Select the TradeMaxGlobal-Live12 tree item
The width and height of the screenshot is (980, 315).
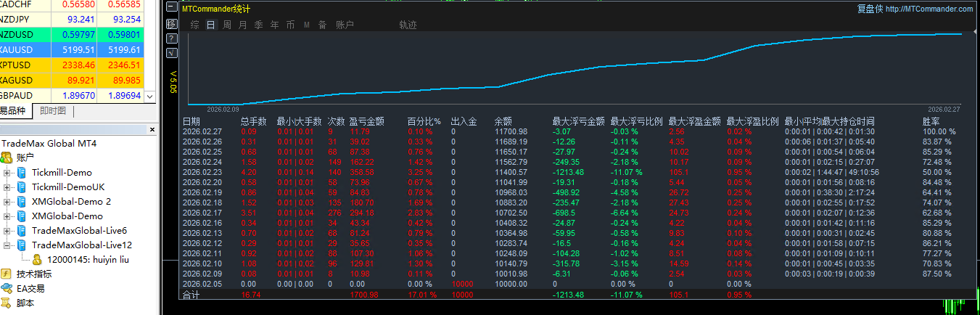coord(82,245)
